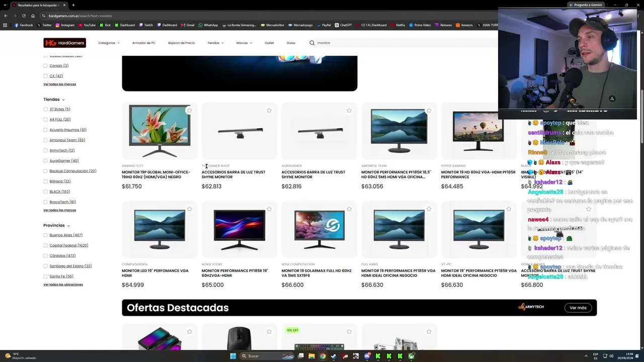The image size is (644, 362).
Task: Show hidden system tray icons
Action: pyautogui.click(x=586, y=356)
